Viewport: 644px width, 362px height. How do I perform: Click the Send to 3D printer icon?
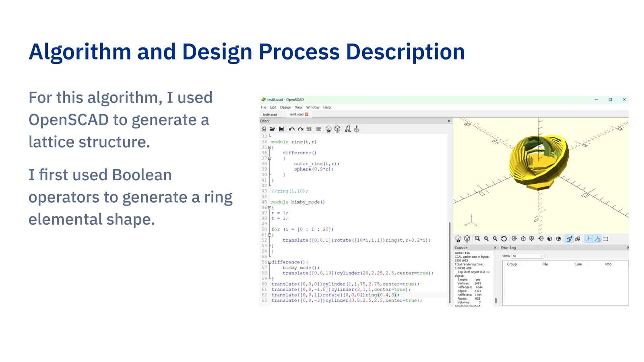pyautogui.click(x=357, y=129)
